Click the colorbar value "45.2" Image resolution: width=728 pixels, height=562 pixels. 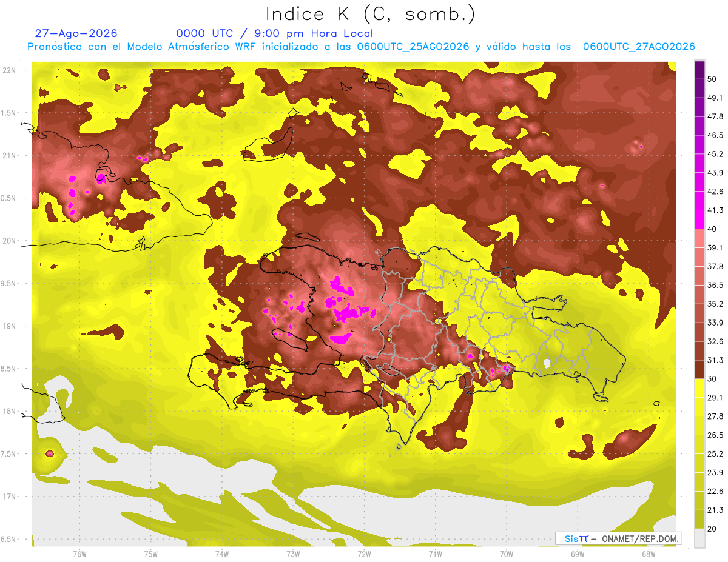(715, 154)
